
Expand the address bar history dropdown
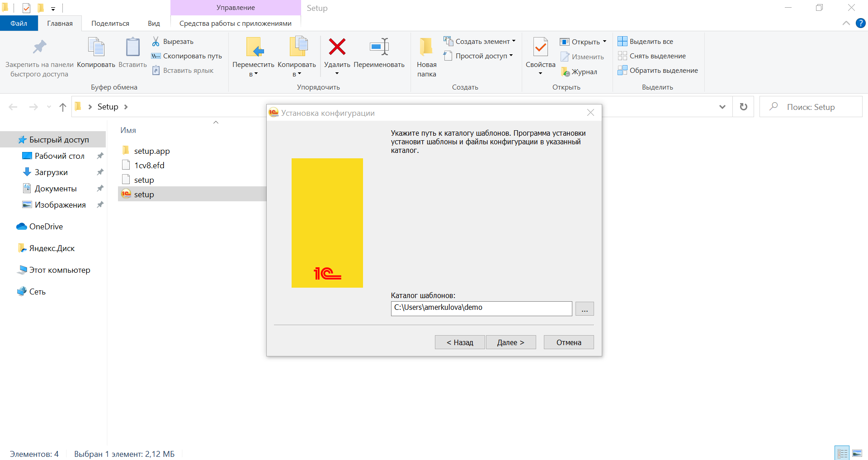pos(722,107)
